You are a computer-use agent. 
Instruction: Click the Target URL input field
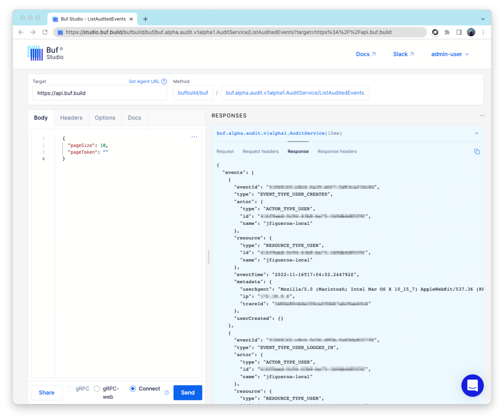(100, 93)
